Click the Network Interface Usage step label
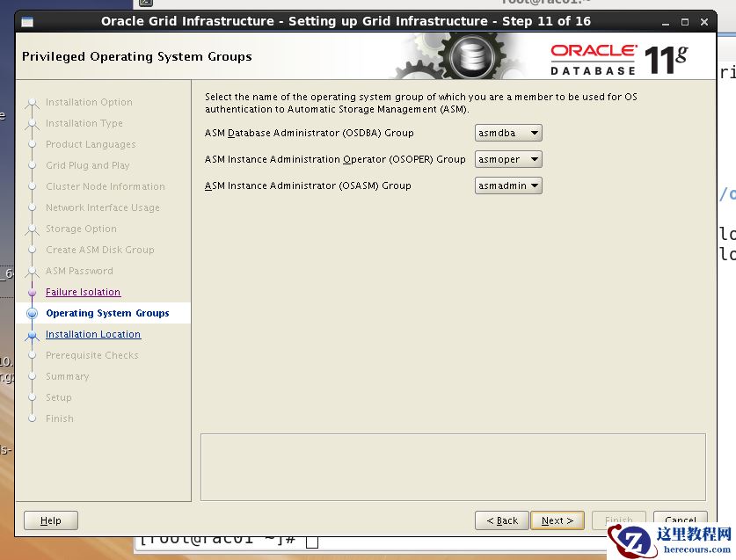 [103, 207]
